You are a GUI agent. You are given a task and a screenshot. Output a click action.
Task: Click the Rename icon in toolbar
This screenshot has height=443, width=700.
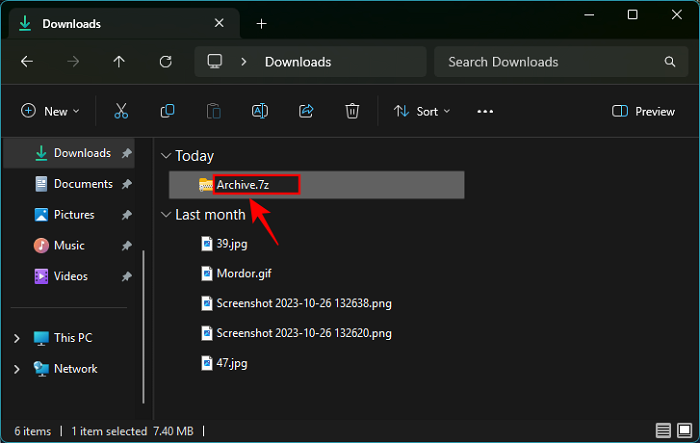pos(260,111)
